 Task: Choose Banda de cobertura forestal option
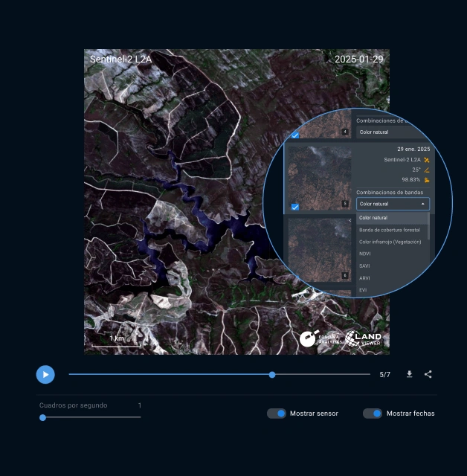click(389, 230)
